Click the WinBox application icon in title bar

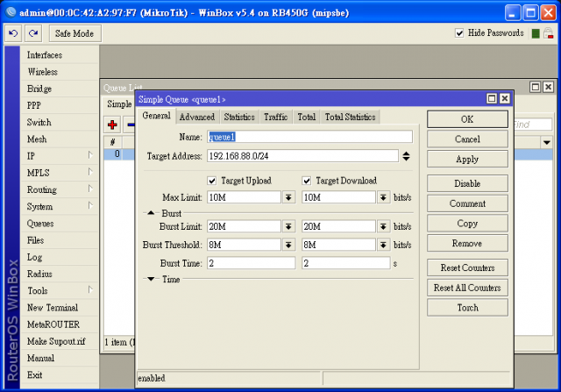[11, 12]
